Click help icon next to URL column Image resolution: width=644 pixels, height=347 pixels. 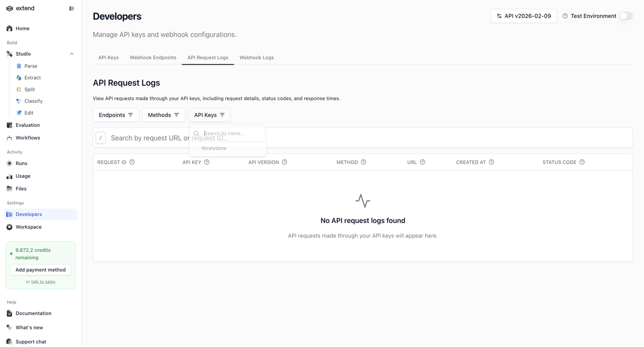[423, 162]
